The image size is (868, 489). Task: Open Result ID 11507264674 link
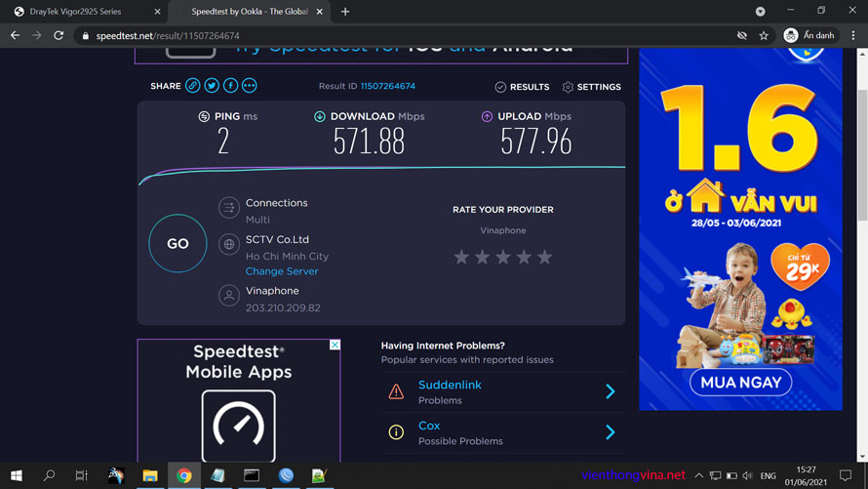pos(387,86)
